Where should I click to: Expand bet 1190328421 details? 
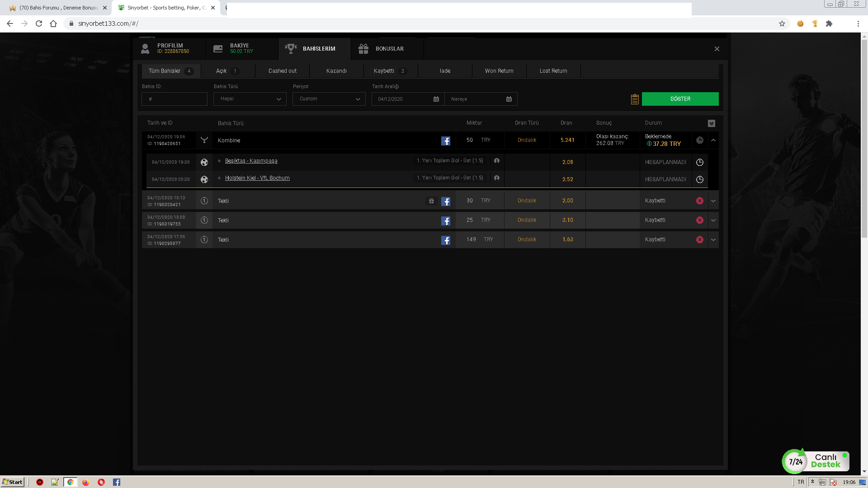(713, 201)
